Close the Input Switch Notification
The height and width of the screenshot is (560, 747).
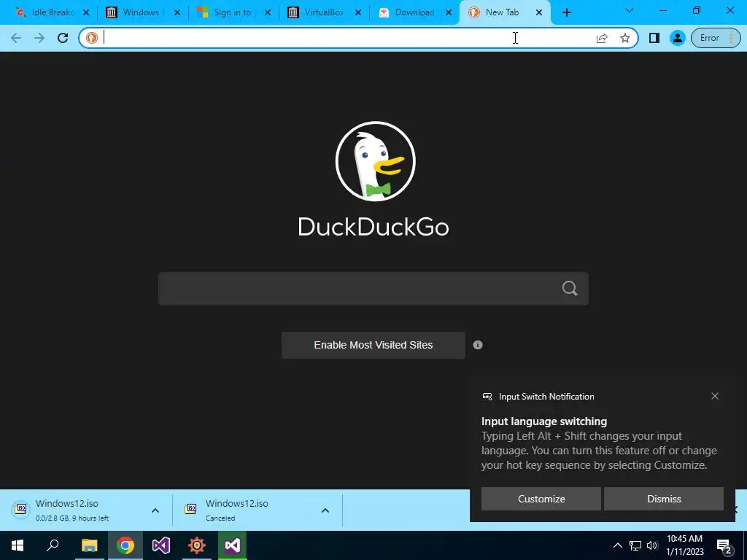pos(715,396)
